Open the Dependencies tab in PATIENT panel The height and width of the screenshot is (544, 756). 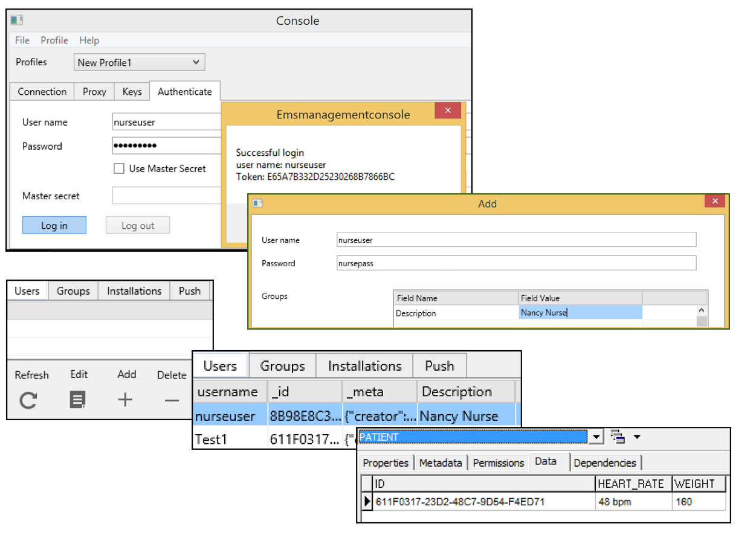(x=605, y=463)
